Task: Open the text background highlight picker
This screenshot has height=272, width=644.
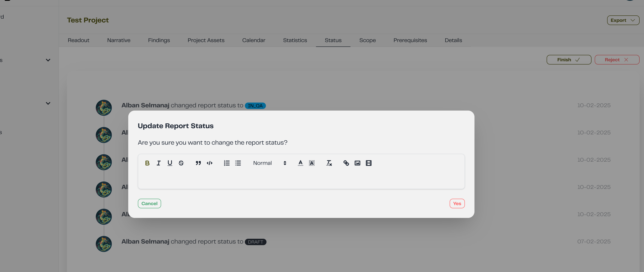Action: click(312, 163)
